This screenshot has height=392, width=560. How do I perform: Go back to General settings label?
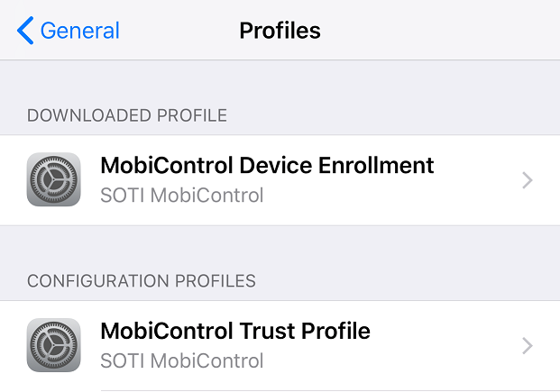click(x=79, y=31)
